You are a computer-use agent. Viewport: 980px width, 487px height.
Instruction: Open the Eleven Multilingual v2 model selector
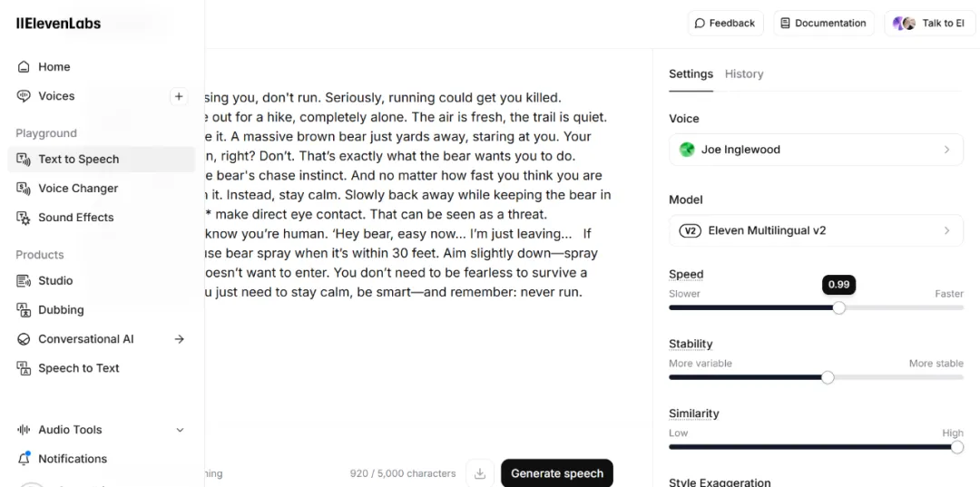click(816, 230)
